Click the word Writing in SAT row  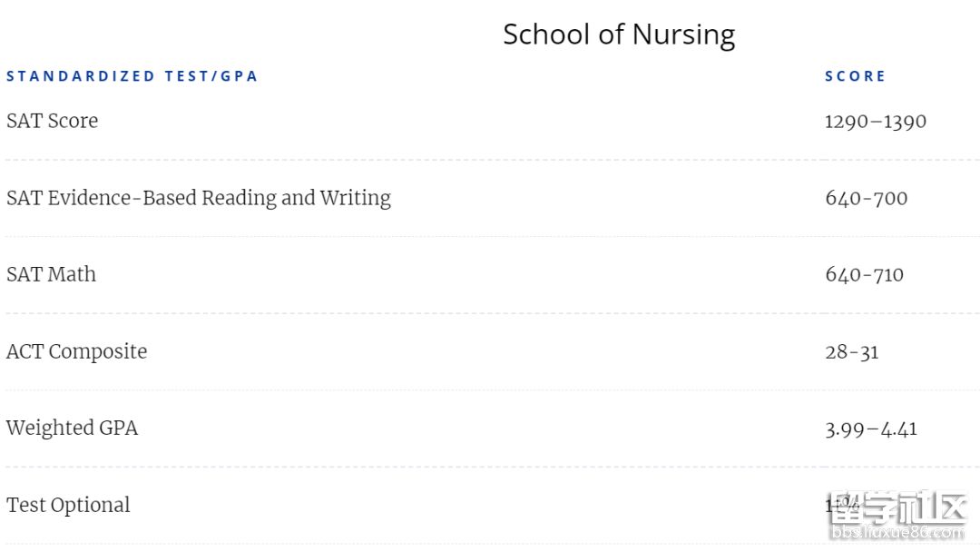tap(356, 198)
